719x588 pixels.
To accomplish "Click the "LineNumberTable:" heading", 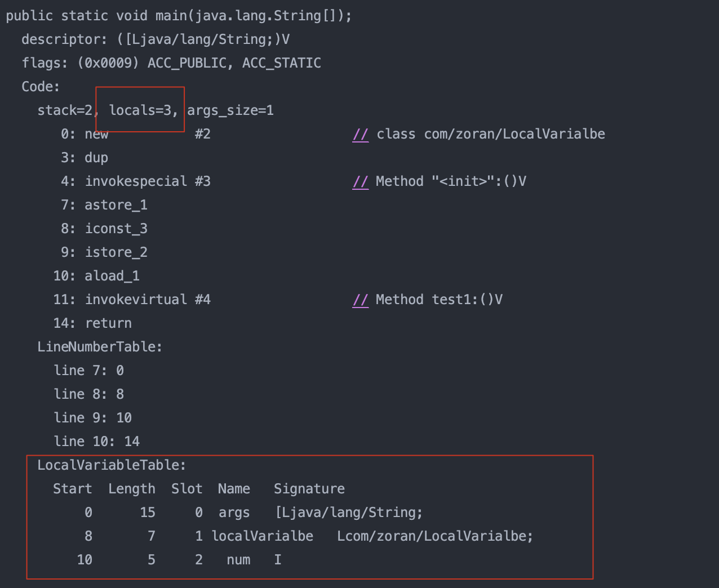I will point(100,347).
